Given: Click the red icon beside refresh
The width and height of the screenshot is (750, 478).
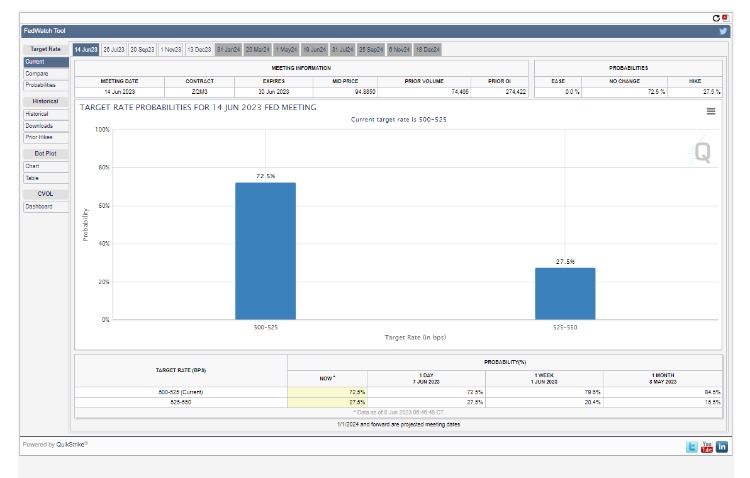Looking at the screenshot, I should coord(724,17).
